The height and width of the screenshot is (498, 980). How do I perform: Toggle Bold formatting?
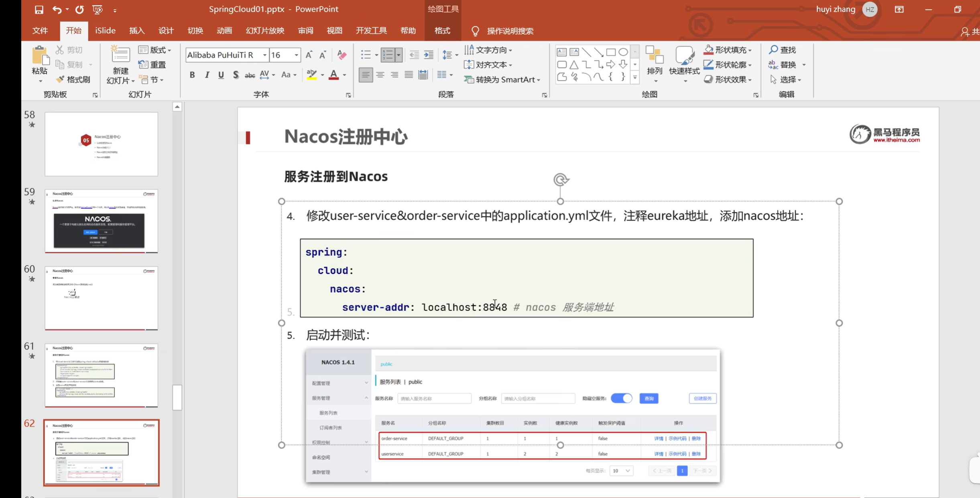tap(192, 75)
